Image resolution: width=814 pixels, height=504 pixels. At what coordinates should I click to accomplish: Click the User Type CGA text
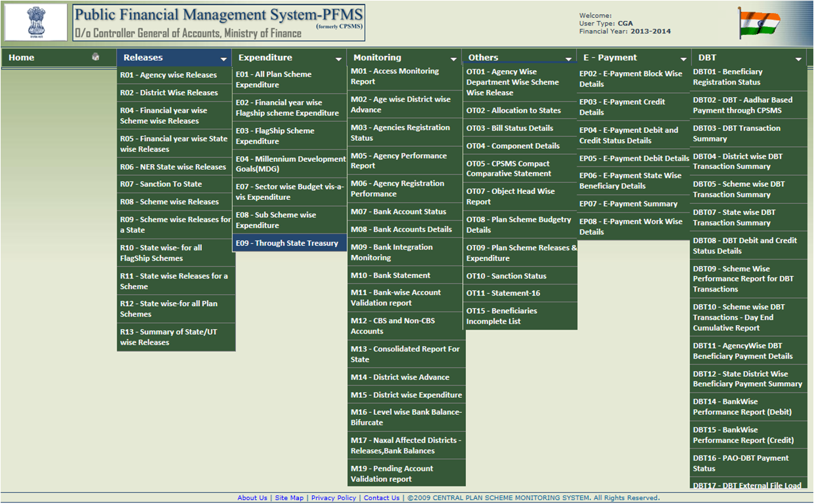pyautogui.click(x=606, y=24)
